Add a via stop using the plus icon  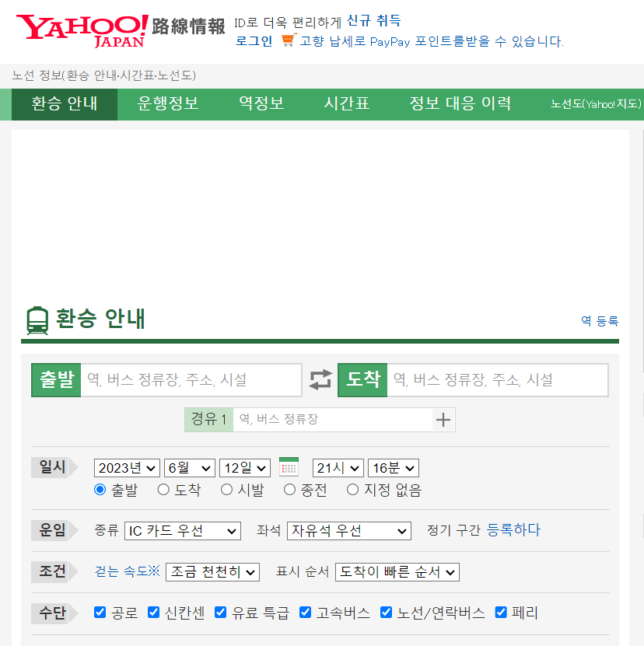443,419
